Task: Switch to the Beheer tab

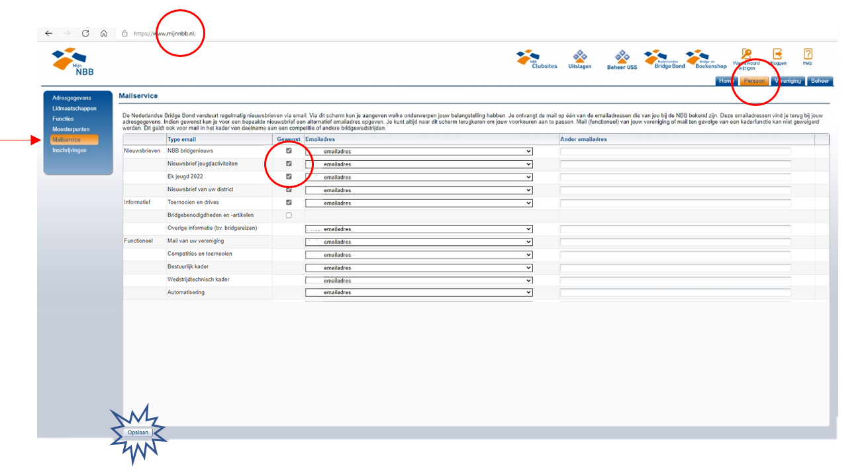Action: [820, 81]
